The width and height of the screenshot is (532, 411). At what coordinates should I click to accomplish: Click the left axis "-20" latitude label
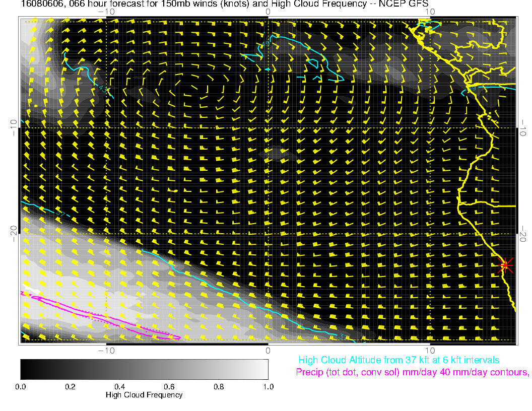pos(14,234)
